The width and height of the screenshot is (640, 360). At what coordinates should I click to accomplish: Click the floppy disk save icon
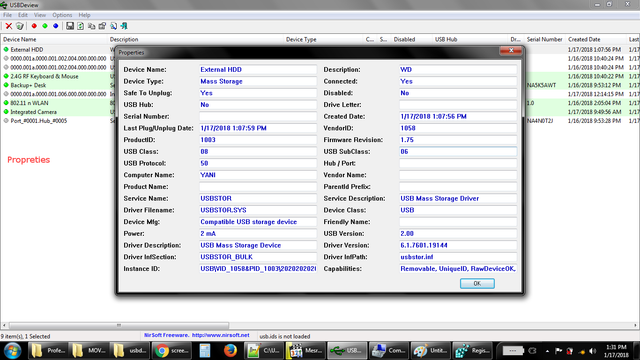(70, 26)
